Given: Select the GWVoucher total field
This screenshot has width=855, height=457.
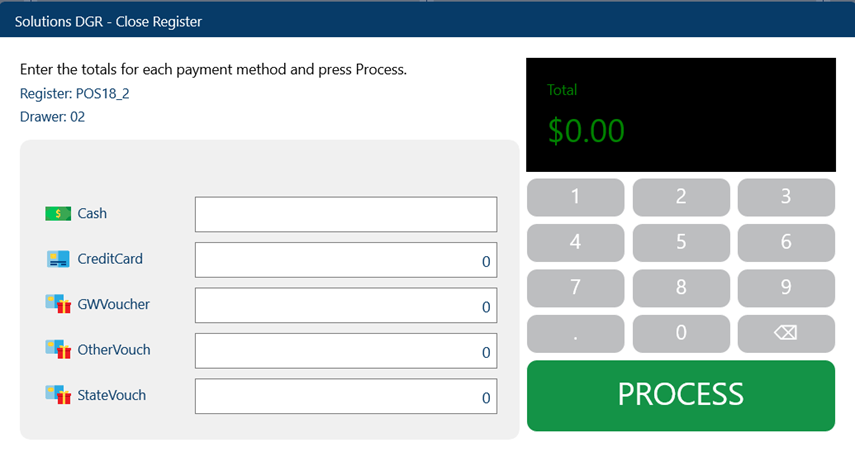Looking at the screenshot, I should [x=346, y=305].
